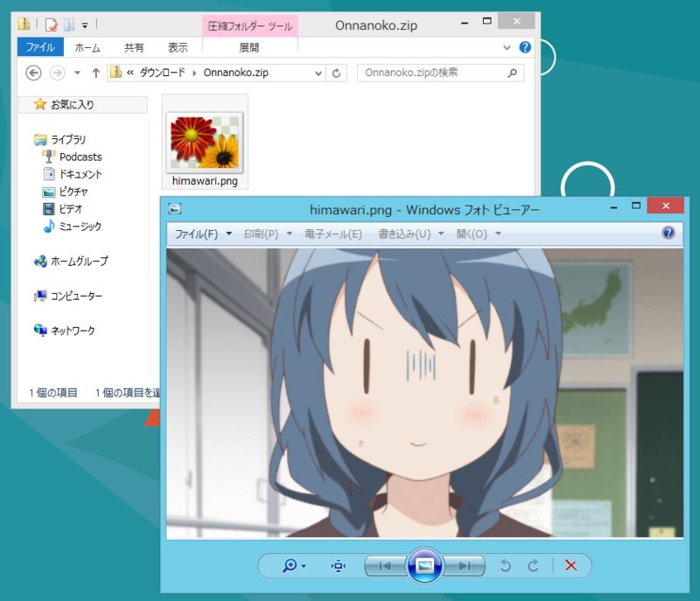The width and height of the screenshot is (700, 601).
Task: Start the slide show with center button
Action: 424,566
